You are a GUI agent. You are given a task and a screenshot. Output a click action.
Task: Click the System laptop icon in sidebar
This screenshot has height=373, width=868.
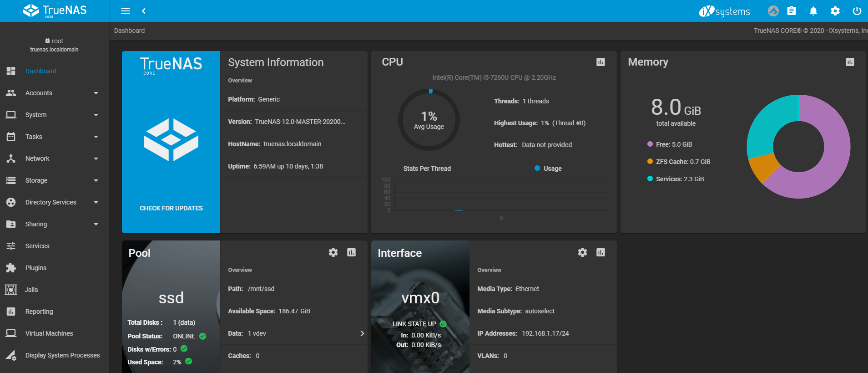pos(11,115)
